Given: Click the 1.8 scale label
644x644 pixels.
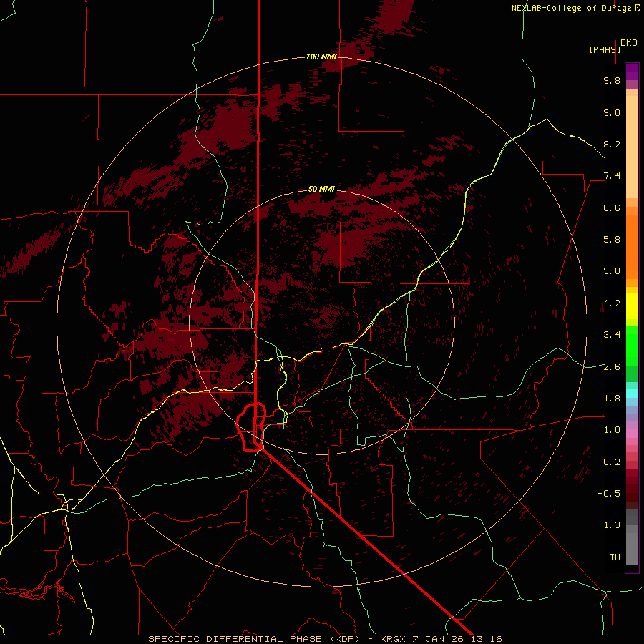Looking at the screenshot, I should (x=612, y=399).
